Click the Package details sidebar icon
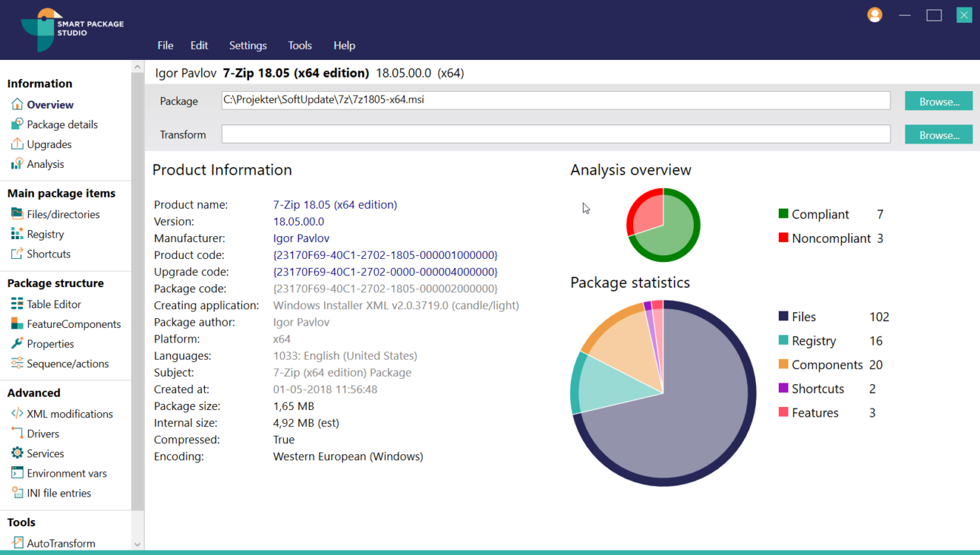 (x=17, y=124)
